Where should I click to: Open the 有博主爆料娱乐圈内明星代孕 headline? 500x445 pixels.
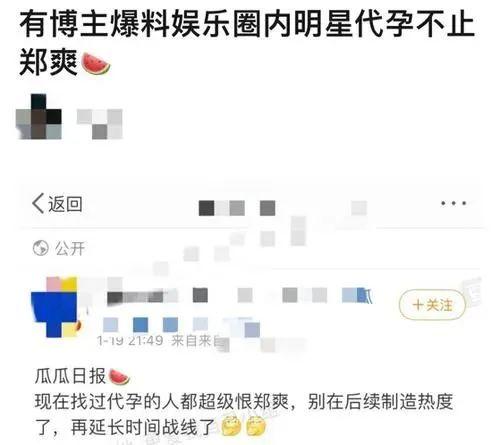[247, 25]
